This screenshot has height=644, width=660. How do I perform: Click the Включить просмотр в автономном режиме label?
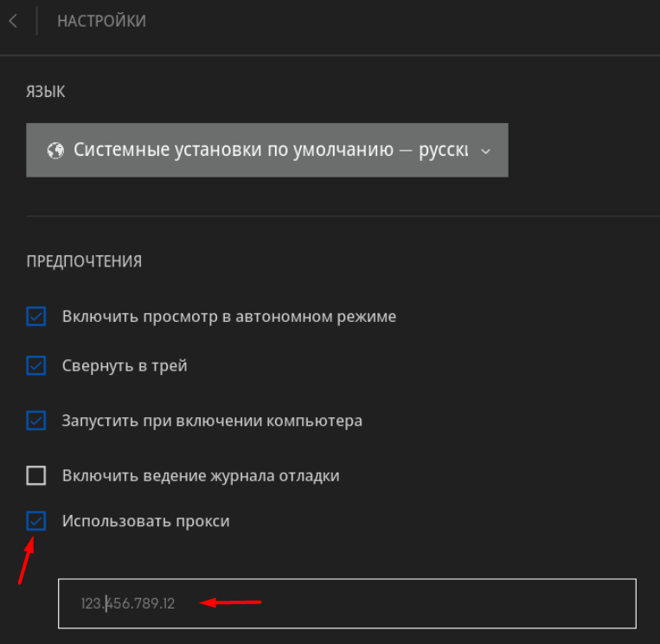click(229, 317)
